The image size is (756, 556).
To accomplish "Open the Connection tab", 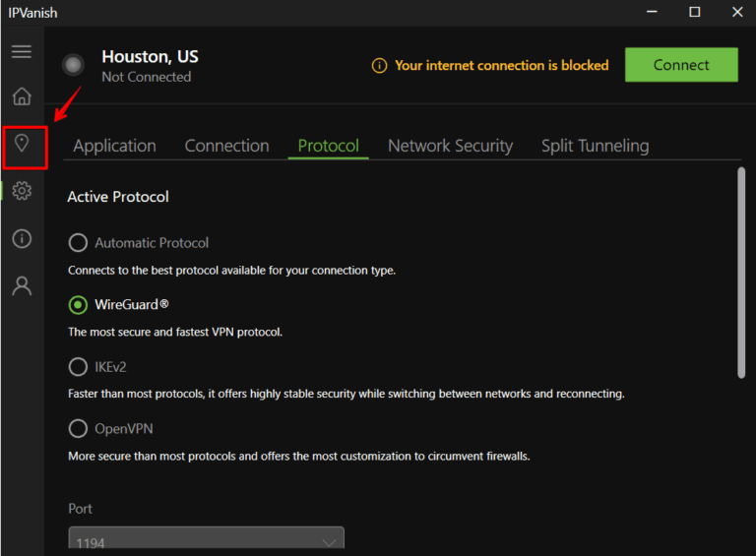I will pyautogui.click(x=226, y=146).
